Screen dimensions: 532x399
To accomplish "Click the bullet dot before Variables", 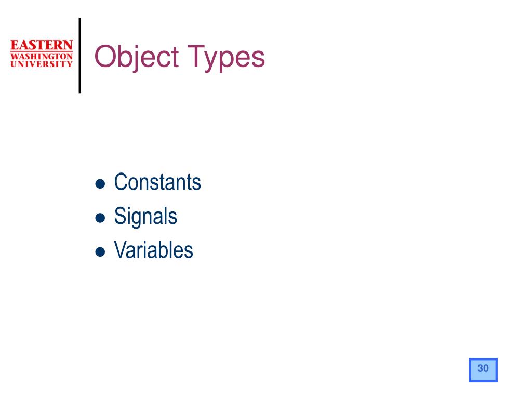I will pos(100,252).
